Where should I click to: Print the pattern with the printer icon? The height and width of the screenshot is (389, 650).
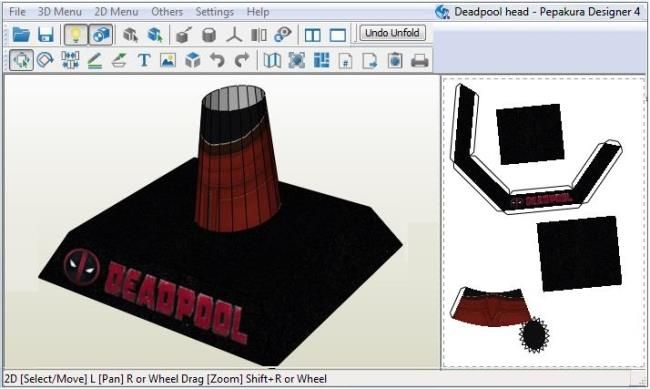[419, 61]
